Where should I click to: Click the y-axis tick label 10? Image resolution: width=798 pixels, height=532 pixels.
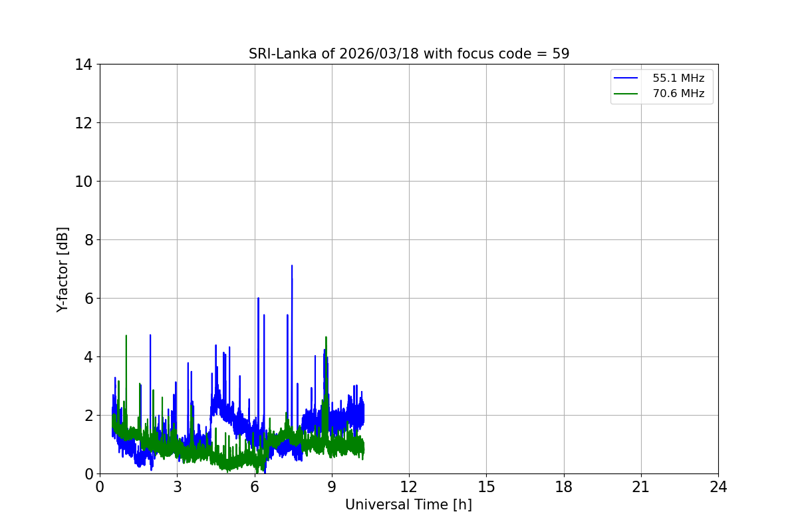pos(83,182)
